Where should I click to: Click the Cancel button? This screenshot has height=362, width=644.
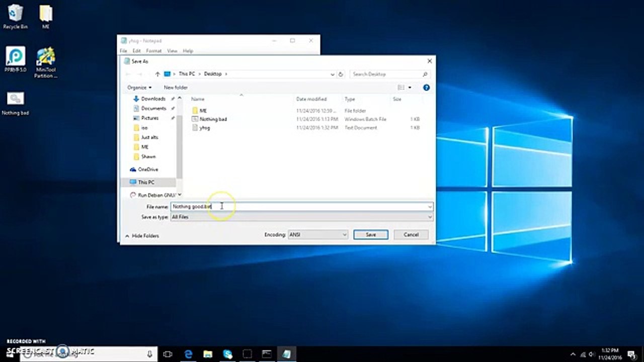point(411,234)
